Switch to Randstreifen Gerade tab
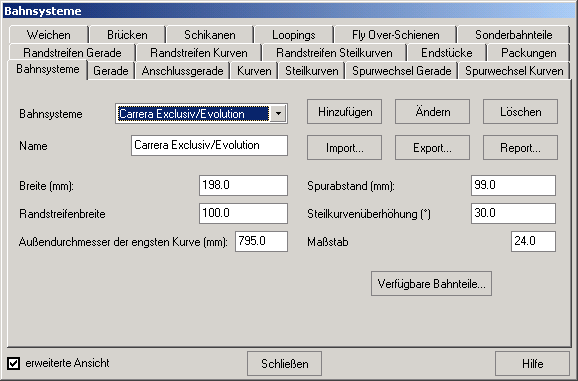Image resolution: width=578 pixels, height=381 pixels. (72, 53)
